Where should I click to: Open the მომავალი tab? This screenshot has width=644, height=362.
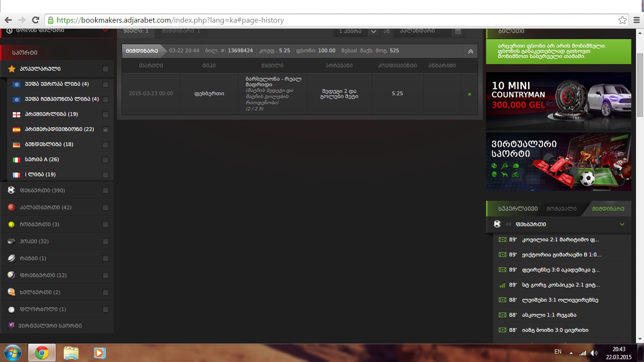tap(561, 209)
